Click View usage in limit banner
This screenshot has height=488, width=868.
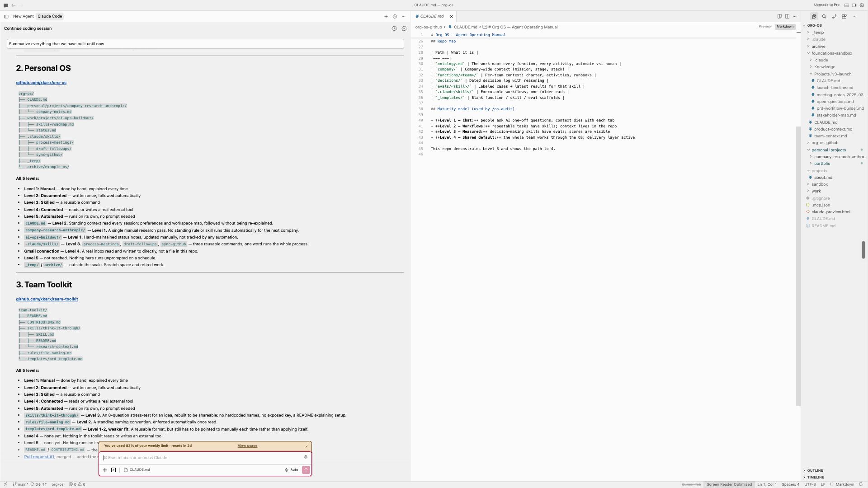[247, 446]
